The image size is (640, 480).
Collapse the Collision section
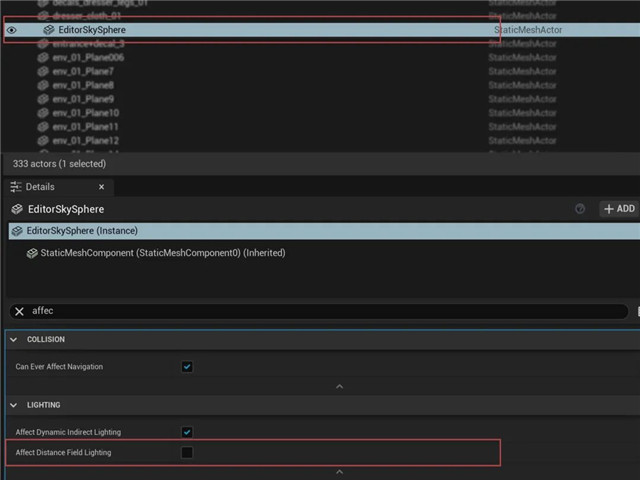(x=14, y=340)
